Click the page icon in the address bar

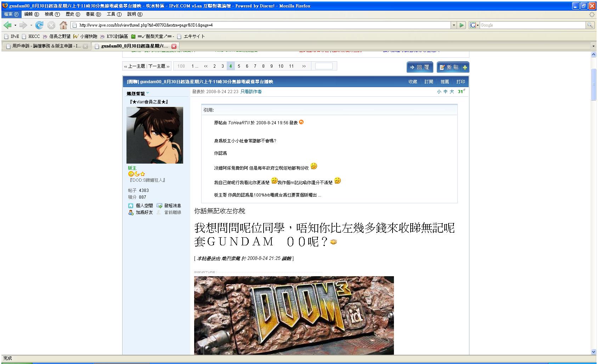coord(74,25)
